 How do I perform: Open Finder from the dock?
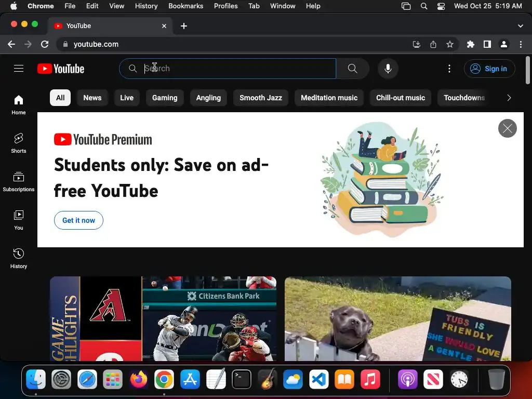click(x=36, y=379)
